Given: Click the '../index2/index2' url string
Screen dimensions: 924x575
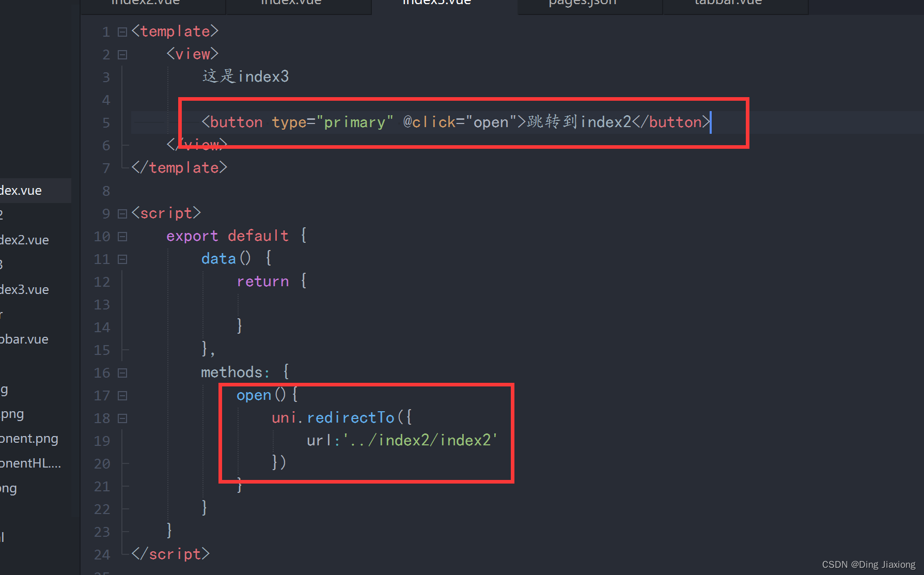Looking at the screenshot, I should coord(420,441).
